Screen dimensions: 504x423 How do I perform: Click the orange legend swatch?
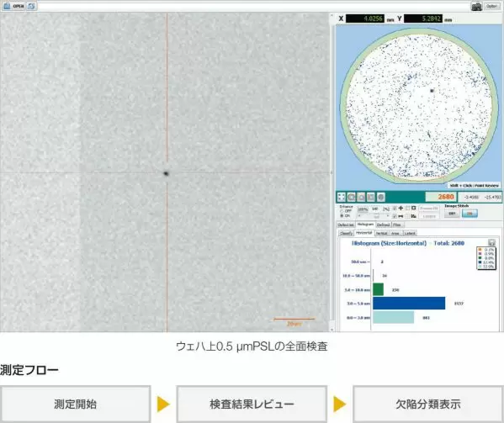480,249
